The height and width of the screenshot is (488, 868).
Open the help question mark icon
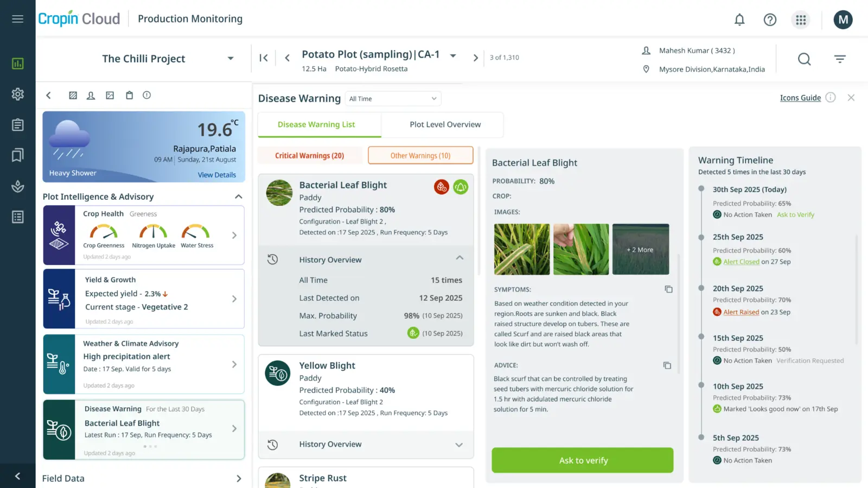[770, 20]
